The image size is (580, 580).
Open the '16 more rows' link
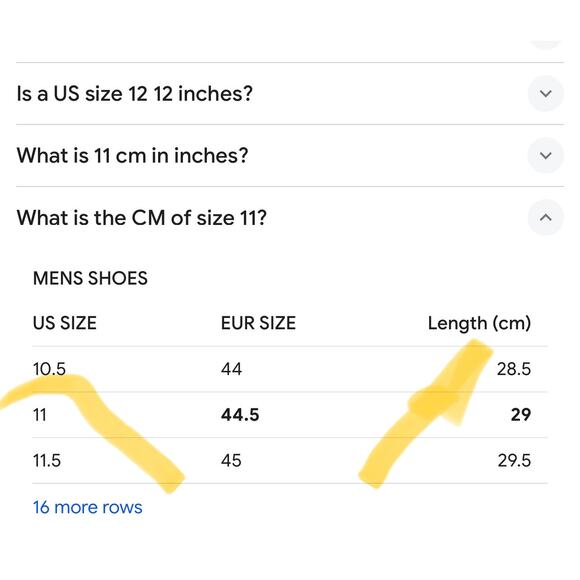[88, 507]
